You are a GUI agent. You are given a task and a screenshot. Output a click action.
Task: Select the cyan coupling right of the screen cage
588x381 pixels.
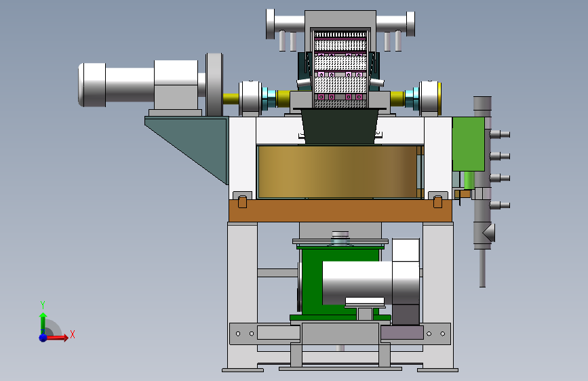click(x=412, y=98)
